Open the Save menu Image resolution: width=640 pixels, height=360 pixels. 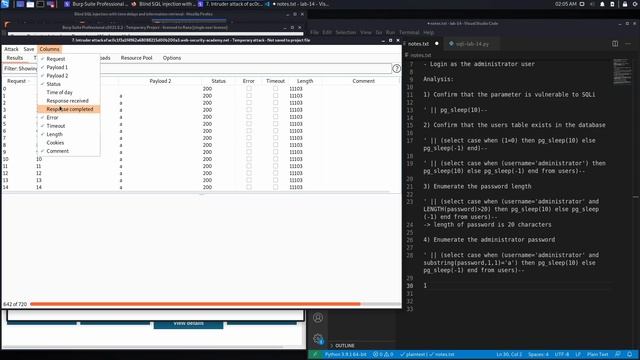point(29,49)
